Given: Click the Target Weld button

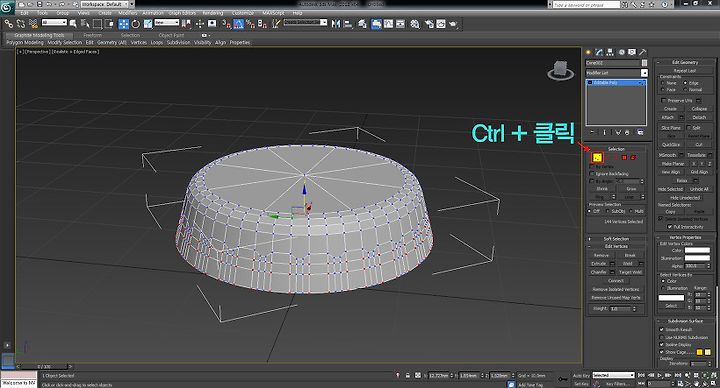Looking at the screenshot, I should coord(630,272).
